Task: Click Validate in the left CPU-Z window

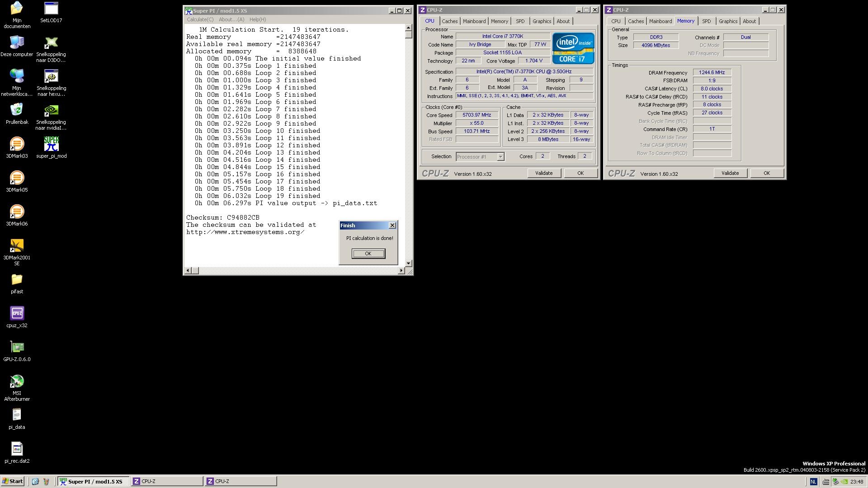Action: coord(543,174)
